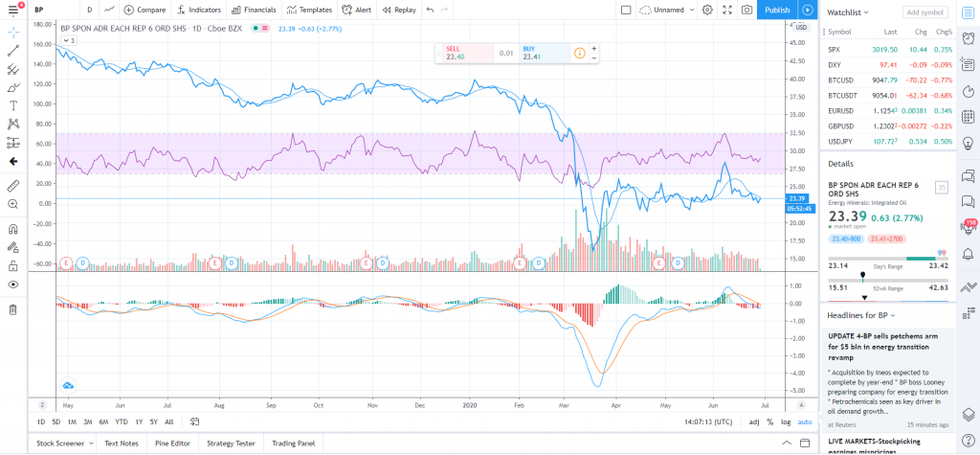Toggle lock all drawing tools

[x=13, y=266]
